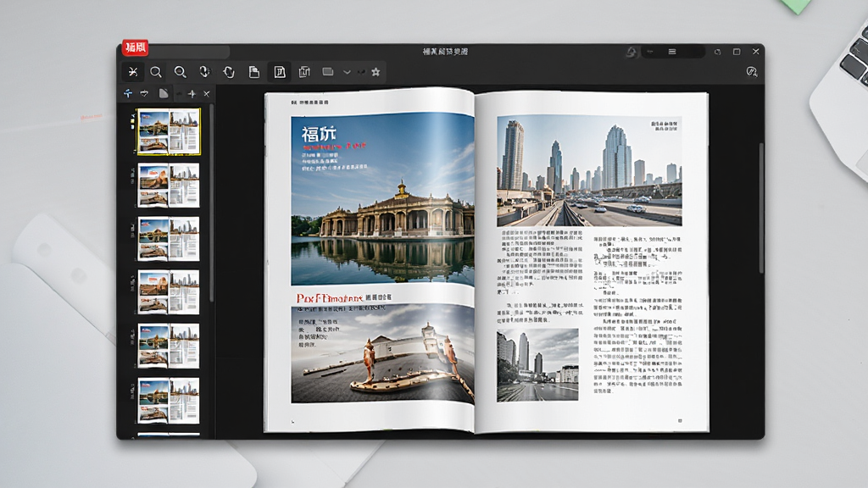868x488 pixels.
Task: Close the thumbnail panel with the X
Action: (207, 94)
